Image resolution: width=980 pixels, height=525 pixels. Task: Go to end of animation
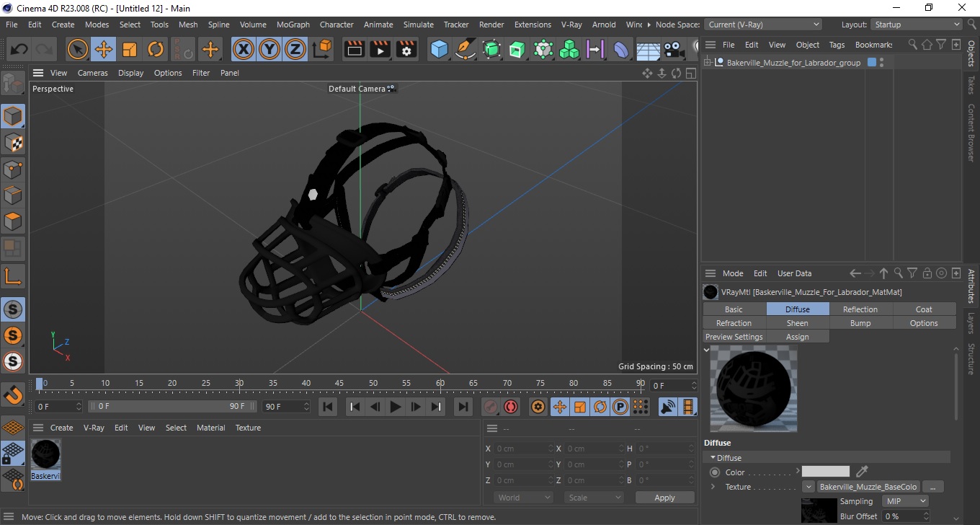[463, 407]
